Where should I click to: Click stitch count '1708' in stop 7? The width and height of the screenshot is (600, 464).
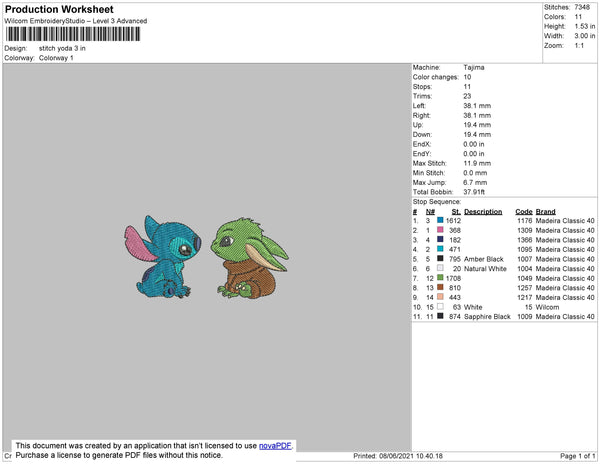click(x=453, y=278)
